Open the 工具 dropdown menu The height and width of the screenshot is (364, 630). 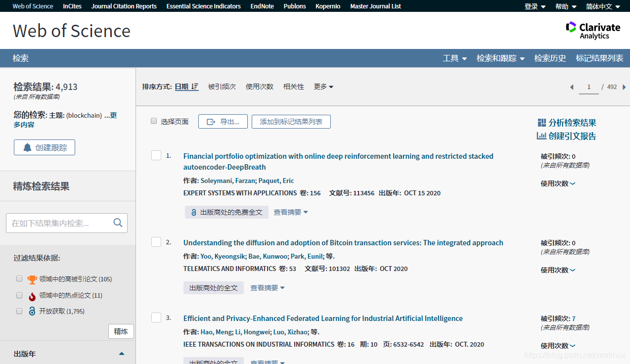[455, 58]
